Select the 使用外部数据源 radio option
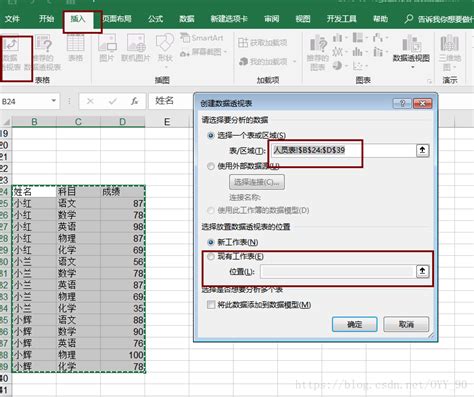Screen dimensions: 474x397 [211, 166]
